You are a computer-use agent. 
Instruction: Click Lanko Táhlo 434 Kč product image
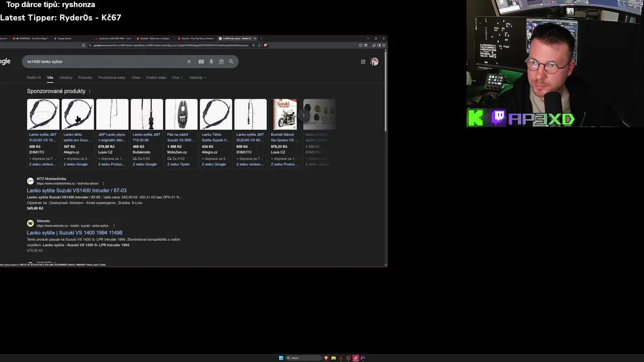216,114
